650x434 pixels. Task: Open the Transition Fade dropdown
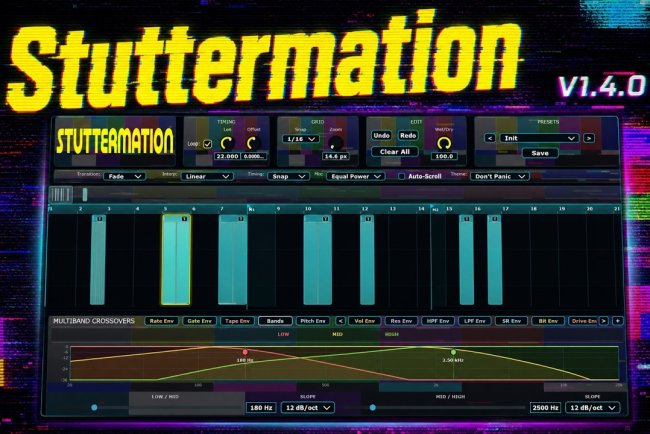click(124, 177)
